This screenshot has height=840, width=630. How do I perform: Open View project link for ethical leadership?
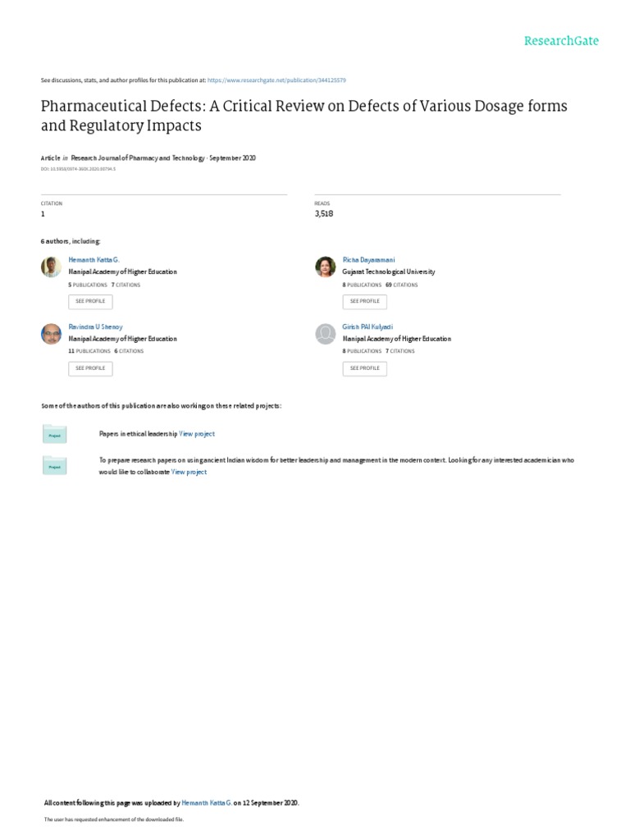tap(197, 434)
